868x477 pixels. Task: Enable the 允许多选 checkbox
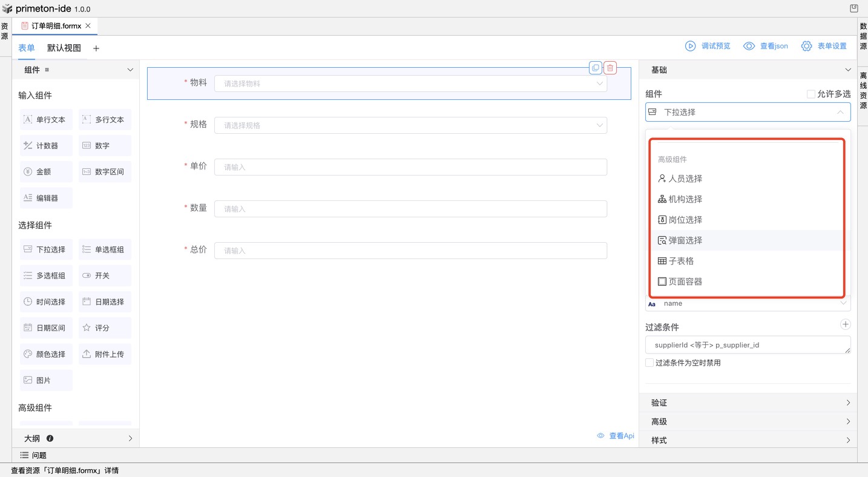tap(811, 94)
